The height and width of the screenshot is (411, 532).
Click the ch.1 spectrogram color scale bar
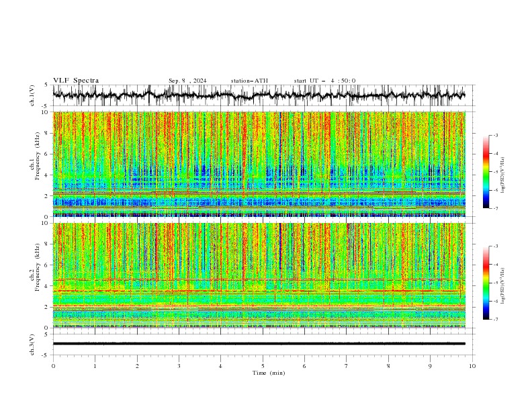(486, 172)
